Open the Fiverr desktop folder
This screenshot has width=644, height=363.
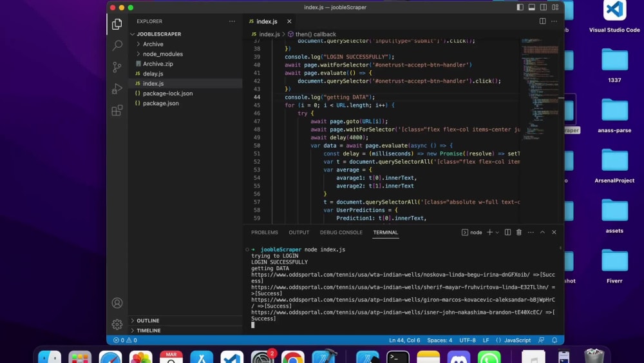pos(614,266)
